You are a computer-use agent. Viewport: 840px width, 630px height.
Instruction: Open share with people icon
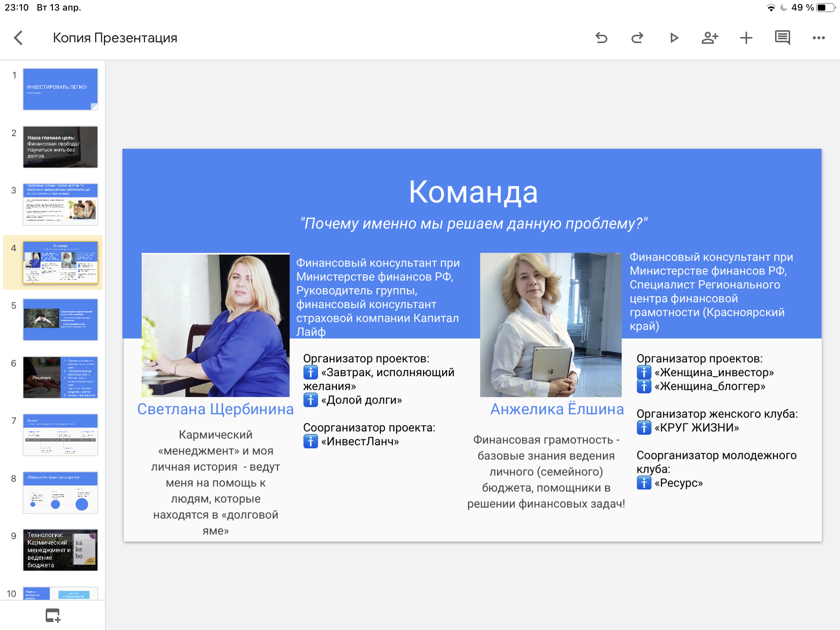[710, 38]
